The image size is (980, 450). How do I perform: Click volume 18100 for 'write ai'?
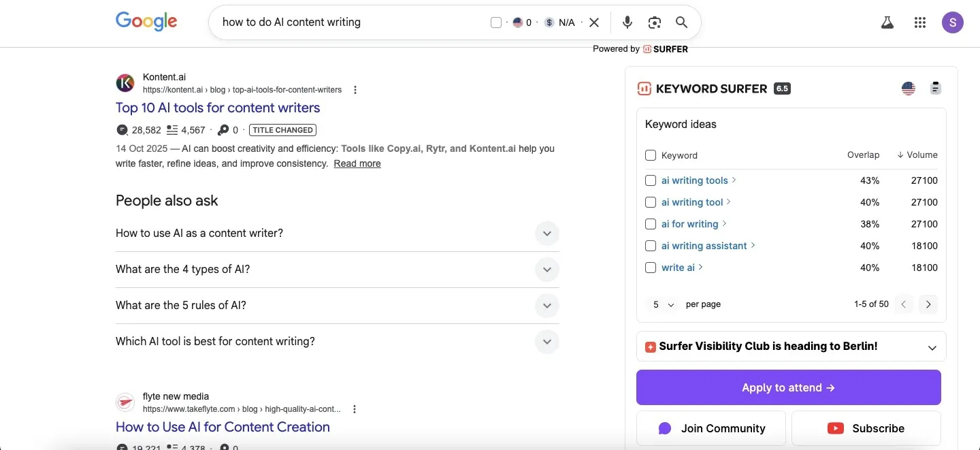coord(925,268)
